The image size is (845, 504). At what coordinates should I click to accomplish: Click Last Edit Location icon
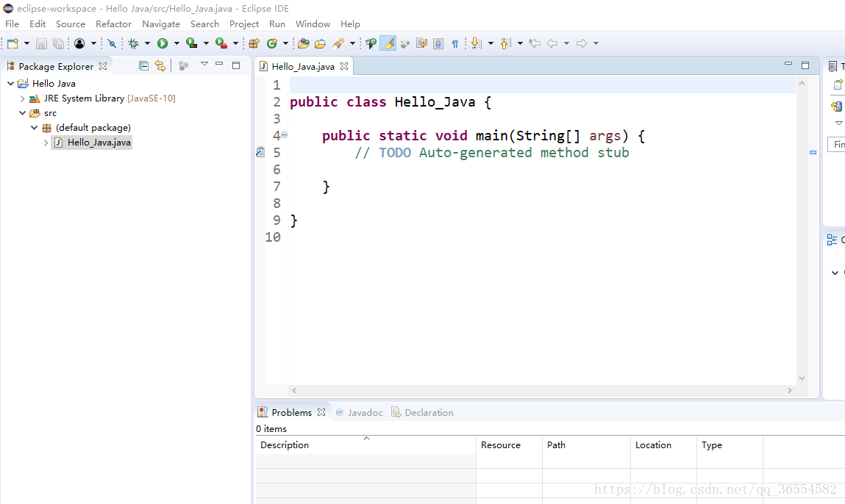tap(535, 43)
